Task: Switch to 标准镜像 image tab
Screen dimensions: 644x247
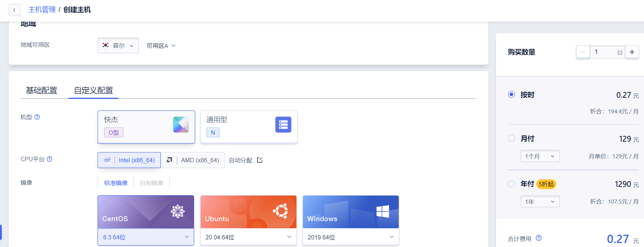Action: [116, 183]
